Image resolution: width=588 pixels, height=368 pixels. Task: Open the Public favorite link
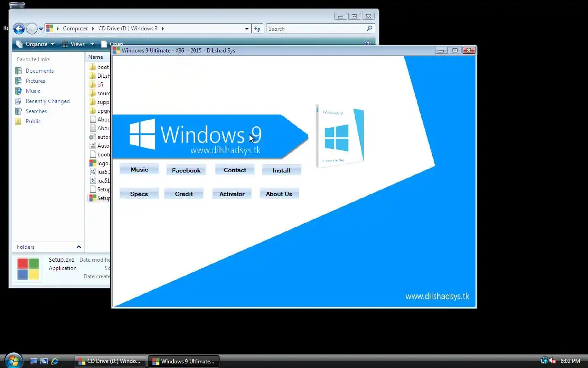[33, 121]
